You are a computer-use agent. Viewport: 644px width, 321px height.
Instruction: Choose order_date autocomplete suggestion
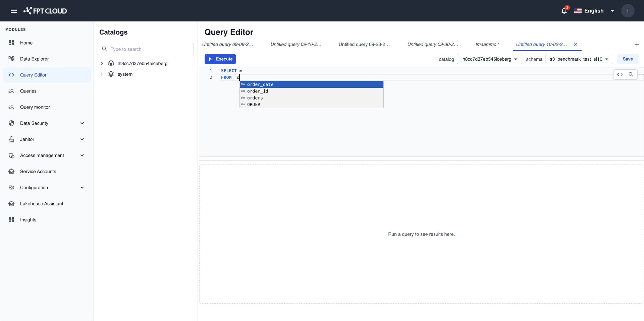[x=312, y=84]
